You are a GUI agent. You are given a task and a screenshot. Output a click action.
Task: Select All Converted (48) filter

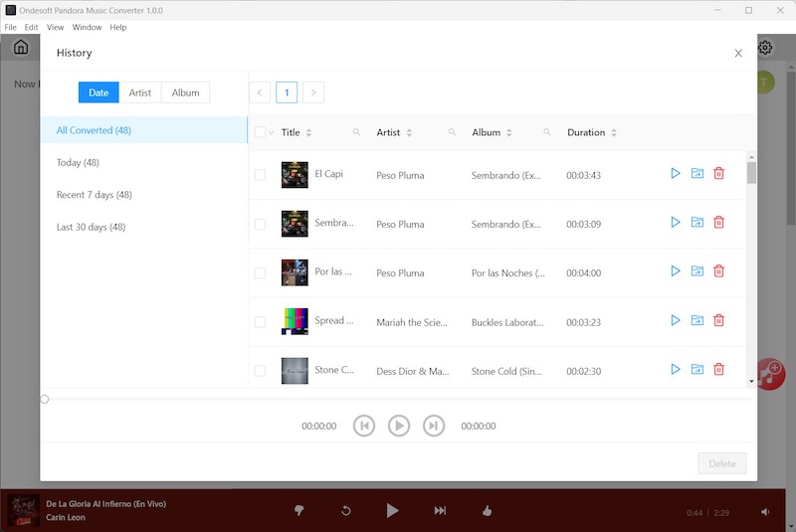click(x=143, y=130)
